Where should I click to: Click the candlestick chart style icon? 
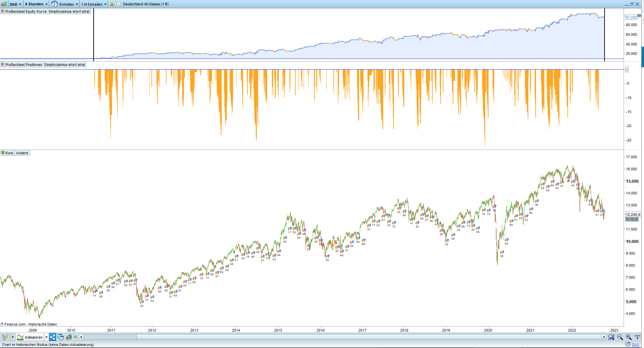pos(4,4)
